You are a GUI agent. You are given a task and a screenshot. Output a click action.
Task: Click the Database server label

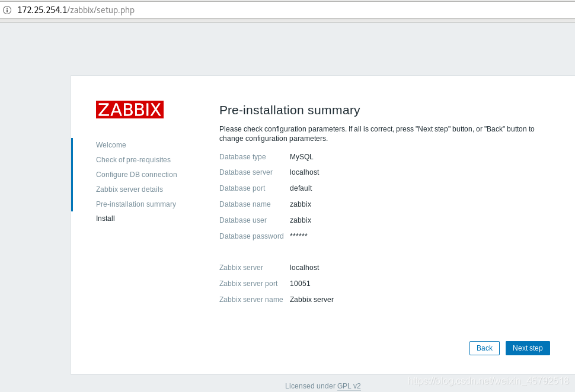(246, 172)
